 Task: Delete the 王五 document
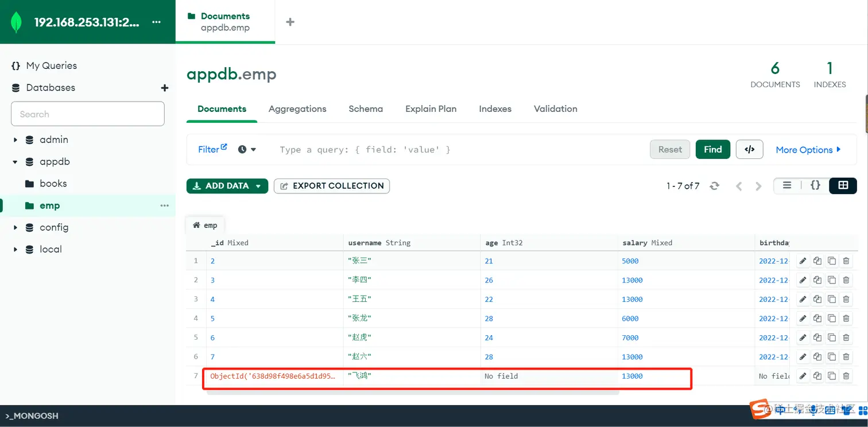pos(846,299)
